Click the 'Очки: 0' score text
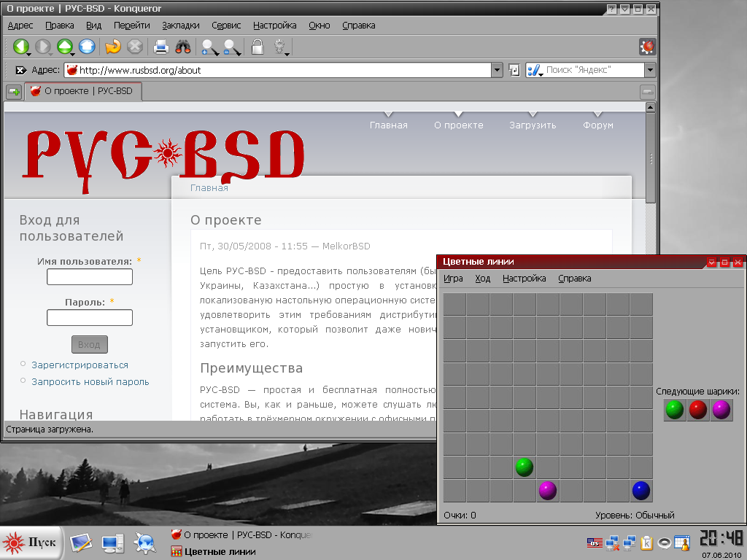 (460, 516)
